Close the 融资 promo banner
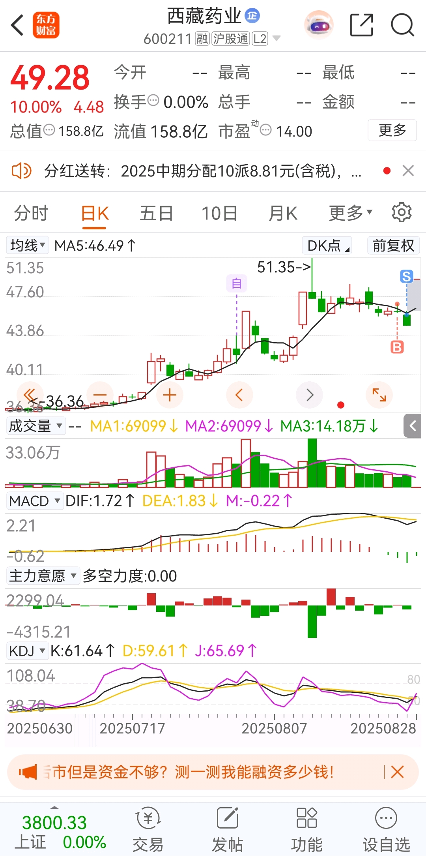426x868 pixels. tap(397, 772)
